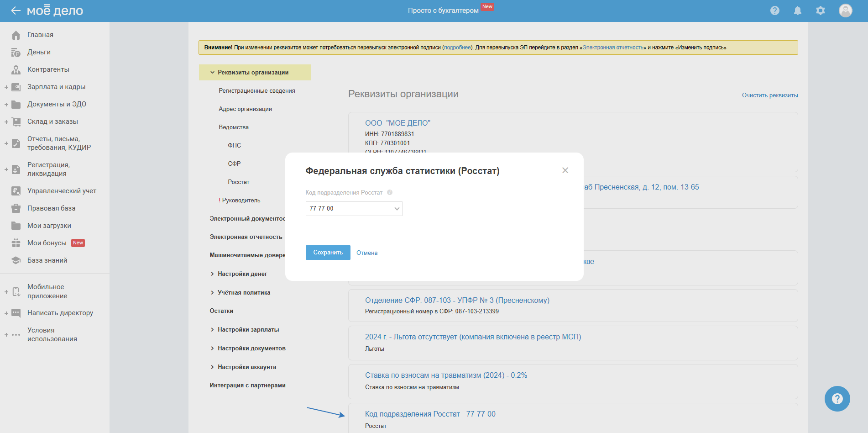Expand Настройки документов section
Image resolution: width=868 pixels, height=433 pixels.
pyautogui.click(x=212, y=349)
